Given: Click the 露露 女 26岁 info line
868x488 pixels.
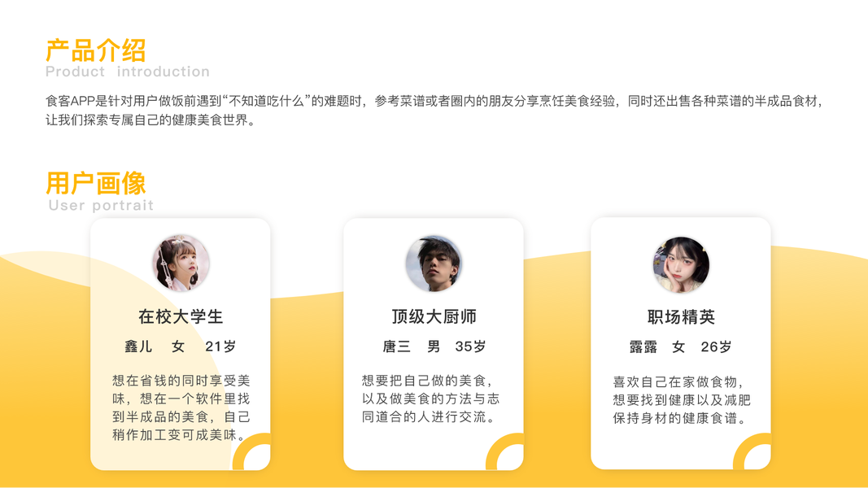Looking at the screenshot, I should pyautogui.click(x=680, y=347).
